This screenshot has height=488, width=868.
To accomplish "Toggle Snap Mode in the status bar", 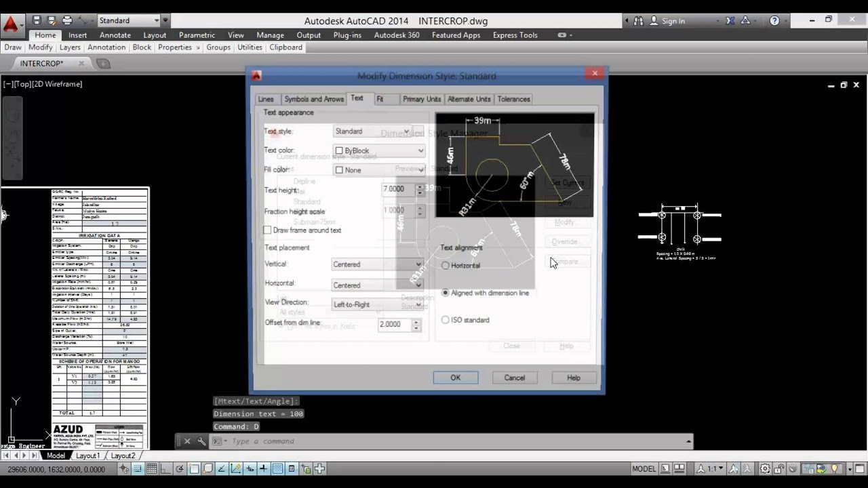I will 138,468.
